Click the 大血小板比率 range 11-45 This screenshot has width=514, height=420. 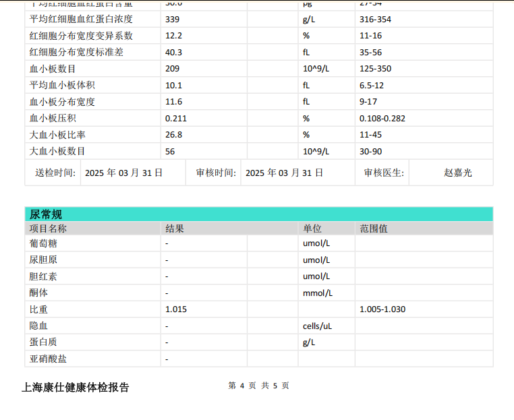point(371,135)
